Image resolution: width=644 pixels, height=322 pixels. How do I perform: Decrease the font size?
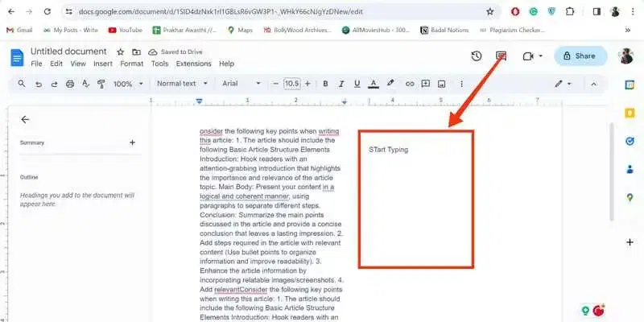click(275, 84)
